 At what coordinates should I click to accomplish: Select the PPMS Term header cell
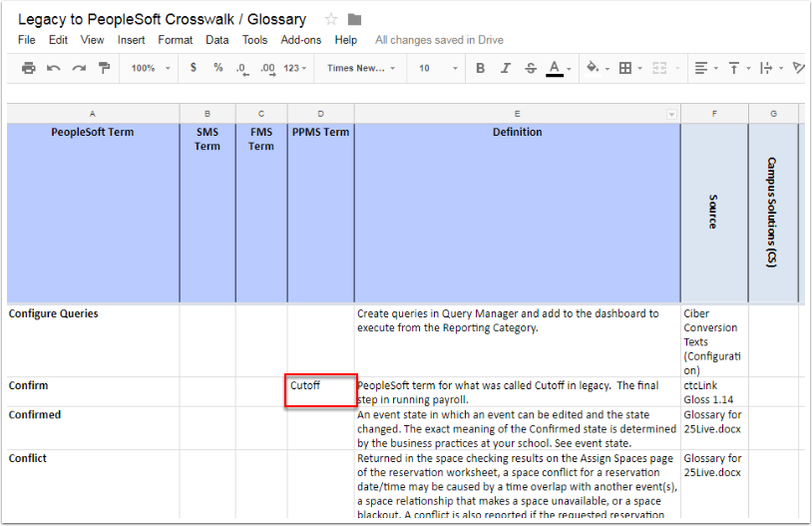320,213
